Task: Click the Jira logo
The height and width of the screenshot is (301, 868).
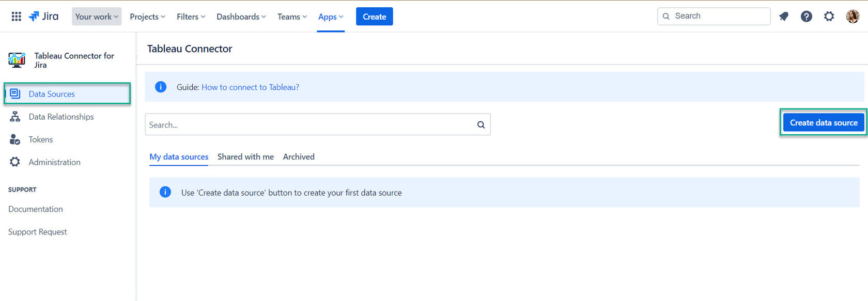Action: pos(43,17)
